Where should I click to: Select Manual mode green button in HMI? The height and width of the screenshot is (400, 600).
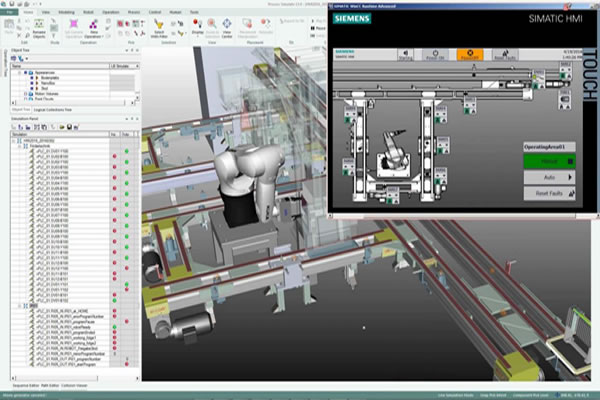click(549, 162)
